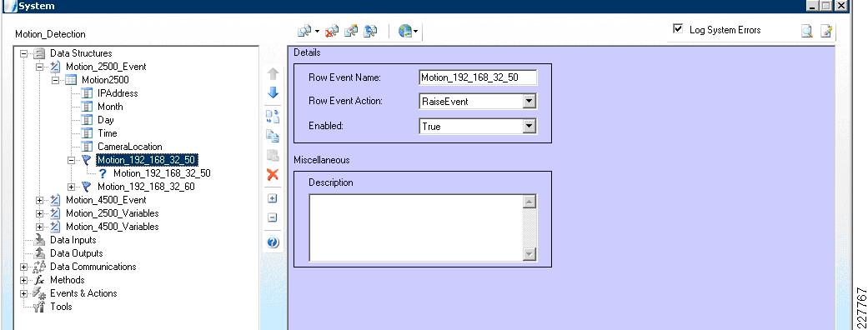Select the Motion_2500_Event tree label

click(106, 67)
